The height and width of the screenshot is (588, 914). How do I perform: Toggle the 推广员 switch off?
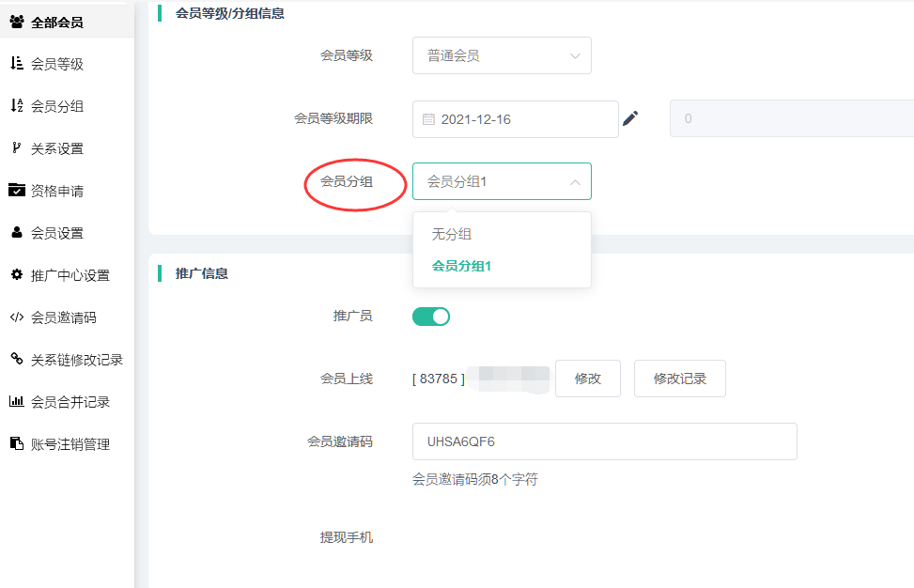pyautogui.click(x=431, y=317)
